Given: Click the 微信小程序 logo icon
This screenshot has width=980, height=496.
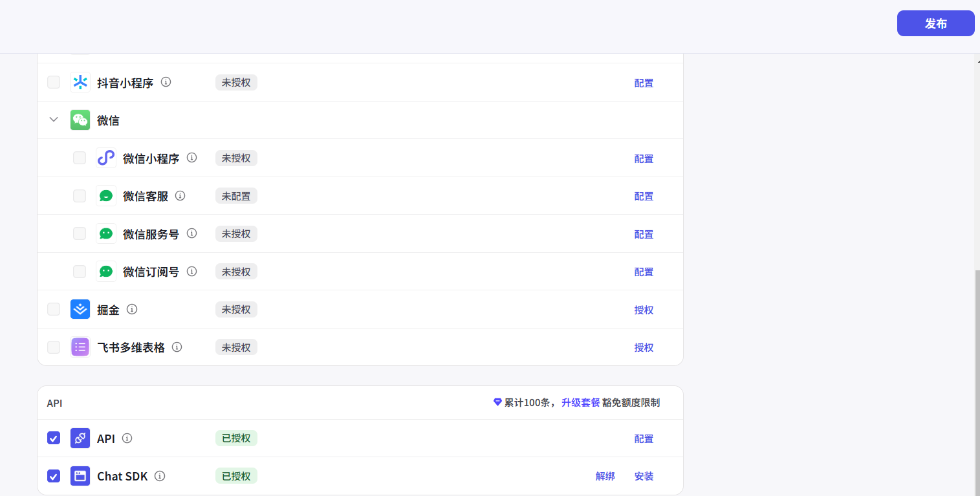Looking at the screenshot, I should (x=106, y=158).
